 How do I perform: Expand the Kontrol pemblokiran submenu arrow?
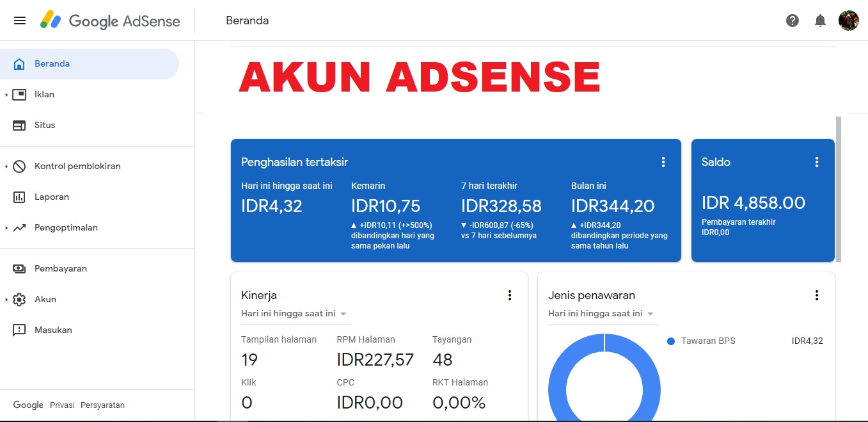click(x=6, y=166)
